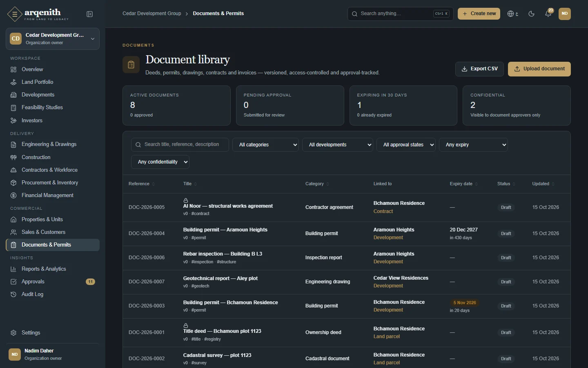Image resolution: width=588 pixels, height=368 pixels.
Task: Open the Any confidentiality dropdown
Action: 160,162
